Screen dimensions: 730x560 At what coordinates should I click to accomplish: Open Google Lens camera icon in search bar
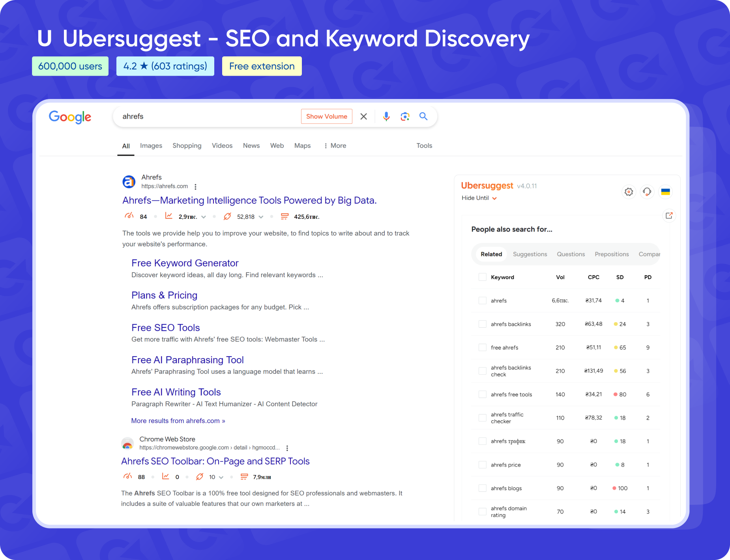pos(404,116)
